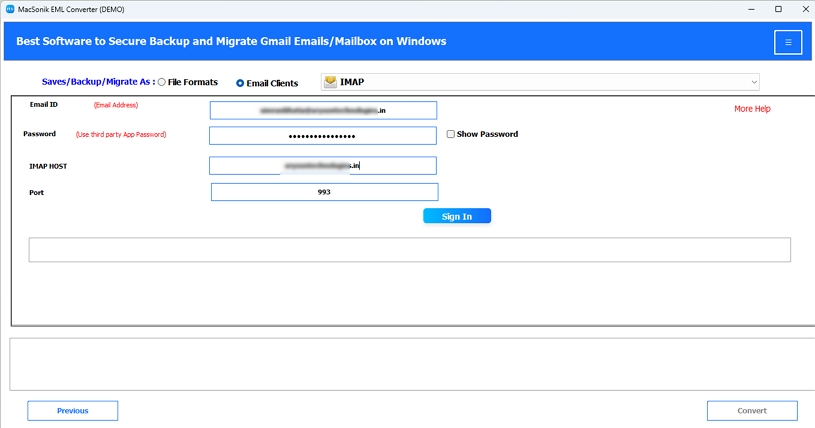This screenshot has height=428, width=815.
Task: Go back with the Previous button
Action: coord(73,410)
